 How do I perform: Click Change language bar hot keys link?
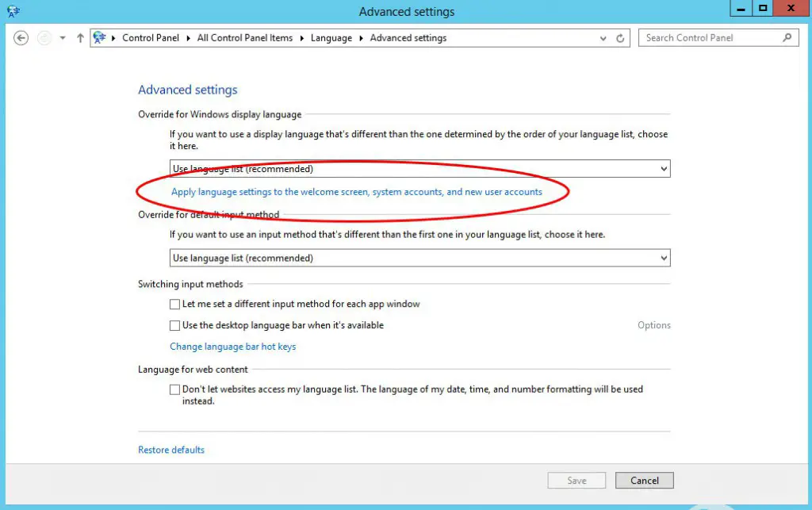(233, 347)
